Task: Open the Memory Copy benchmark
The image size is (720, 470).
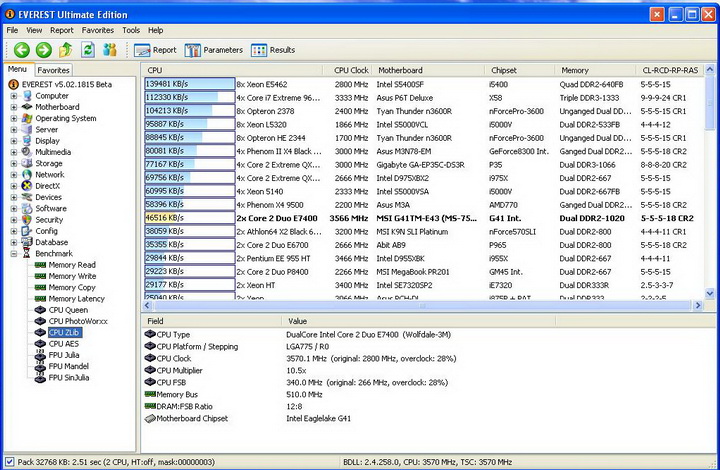Action: pyautogui.click(x=72, y=287)
